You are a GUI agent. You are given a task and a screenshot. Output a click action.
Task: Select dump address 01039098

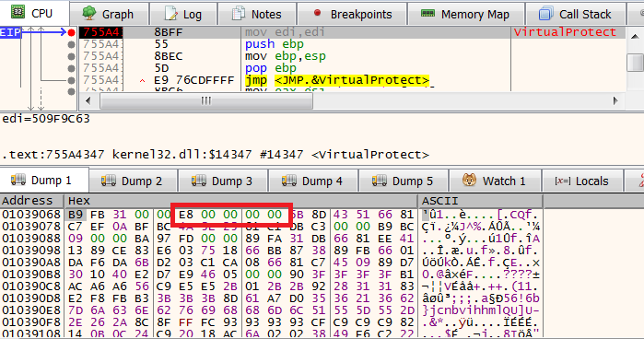coord(31,251)
